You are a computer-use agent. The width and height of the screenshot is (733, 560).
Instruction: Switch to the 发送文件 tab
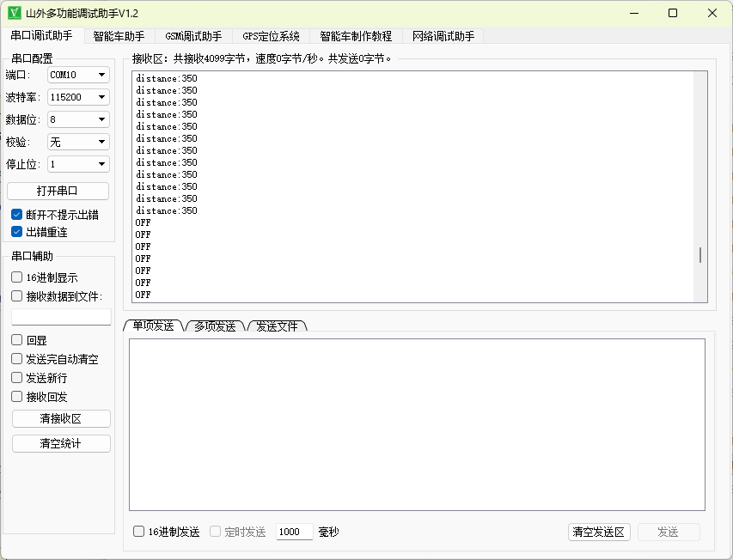[277, 326]
